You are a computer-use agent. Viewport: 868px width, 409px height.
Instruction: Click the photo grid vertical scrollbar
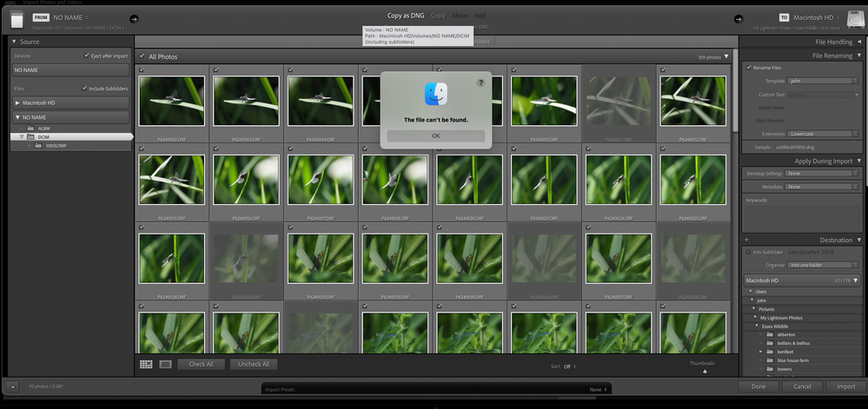735,91
